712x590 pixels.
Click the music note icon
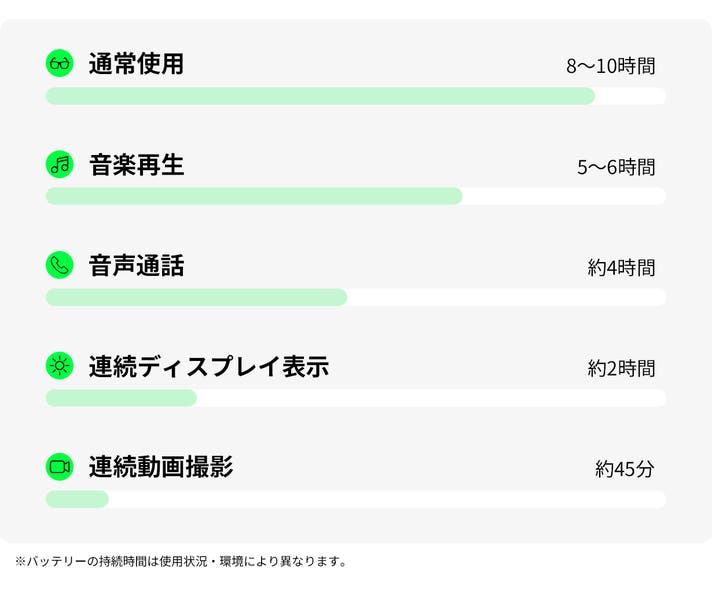click(x=60, y=165)
